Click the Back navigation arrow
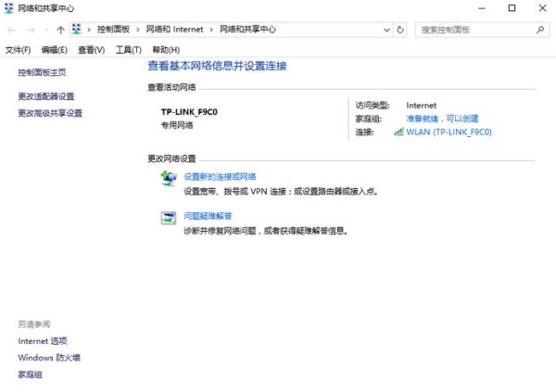 (11, 31)
